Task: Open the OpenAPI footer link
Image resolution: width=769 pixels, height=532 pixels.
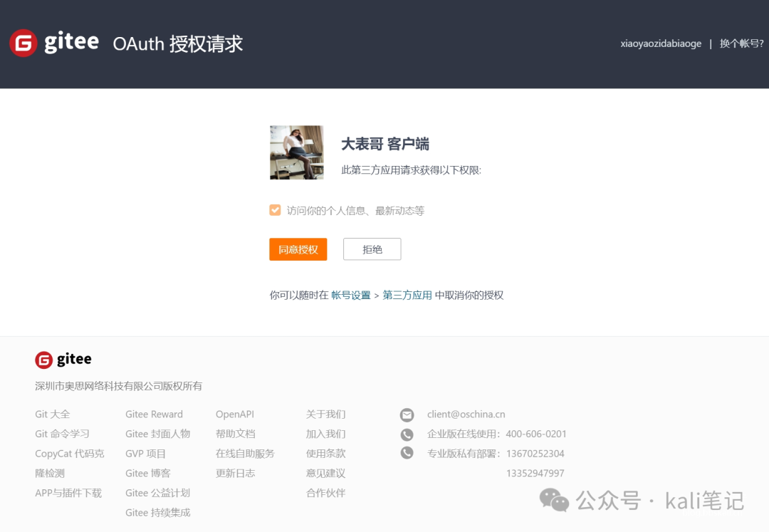Action: tap(235, 414)
